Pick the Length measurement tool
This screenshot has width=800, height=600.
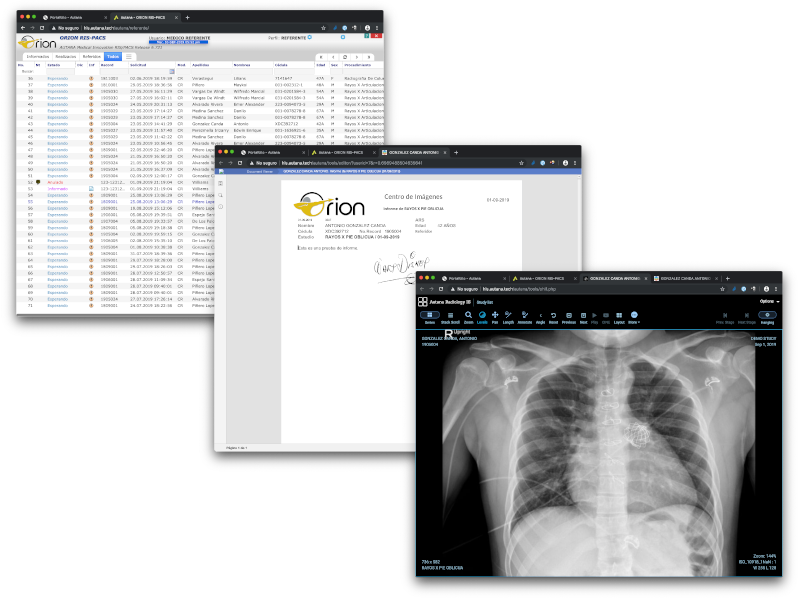509,316
